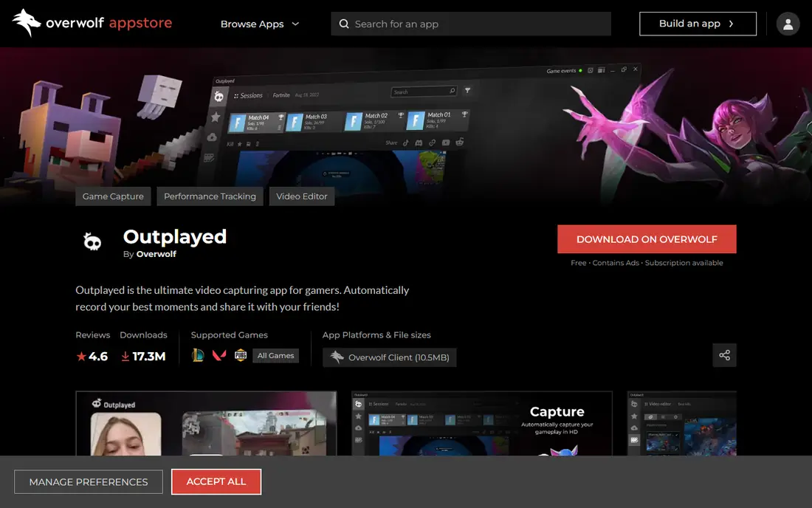The height and width of the screenshot is (508, 812).
Task: Open the Build an app button
Action: [698, 24]
